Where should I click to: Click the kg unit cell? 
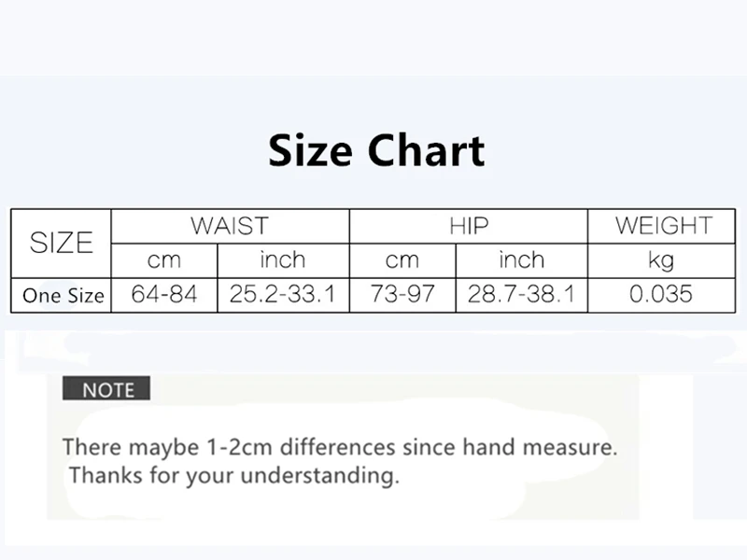click(x=662, y=260)
